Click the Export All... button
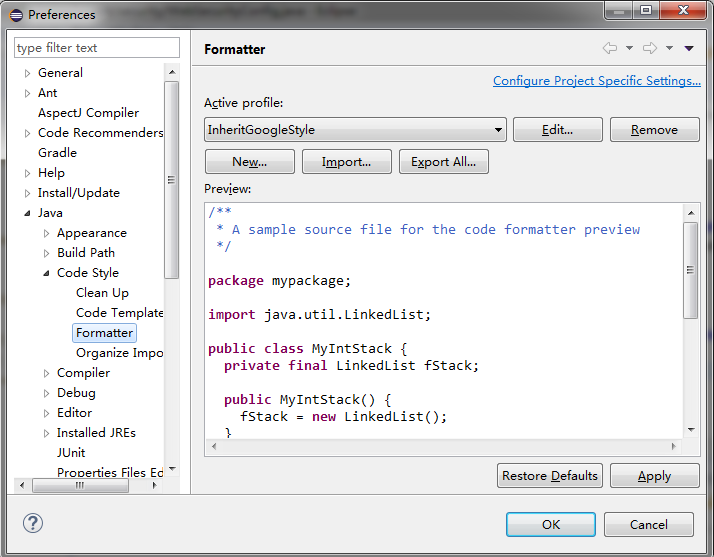 click(x=443, y=161)
